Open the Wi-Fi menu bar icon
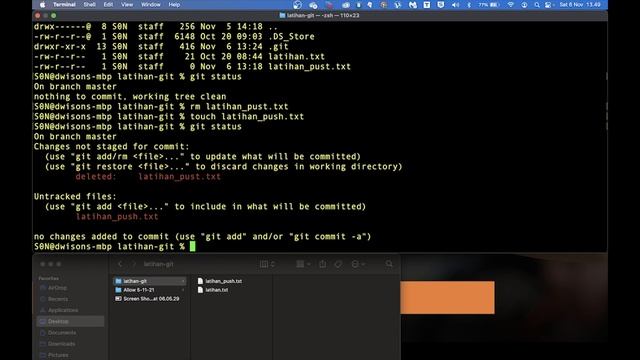Image resolution: width=640 pixels, height=360 pixels. 511,5
